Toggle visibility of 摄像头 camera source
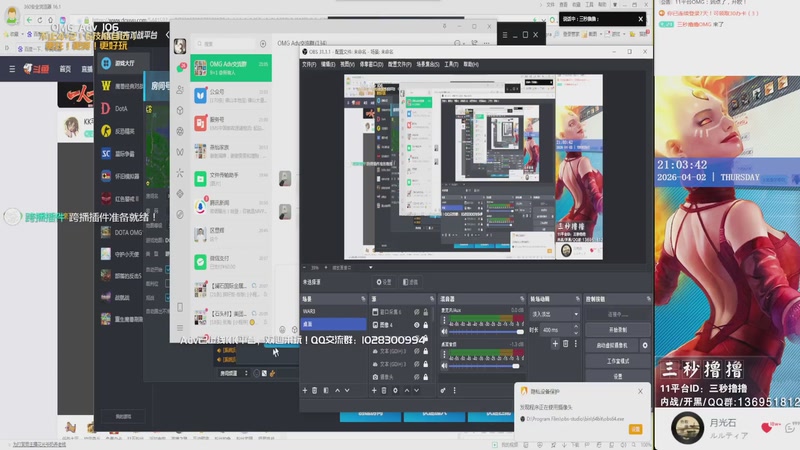 (416, 377)
